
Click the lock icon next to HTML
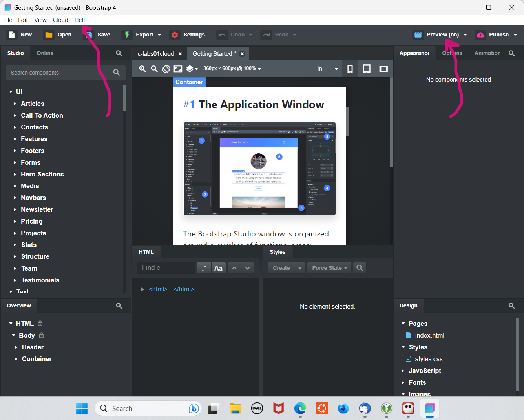coord(40,324)
